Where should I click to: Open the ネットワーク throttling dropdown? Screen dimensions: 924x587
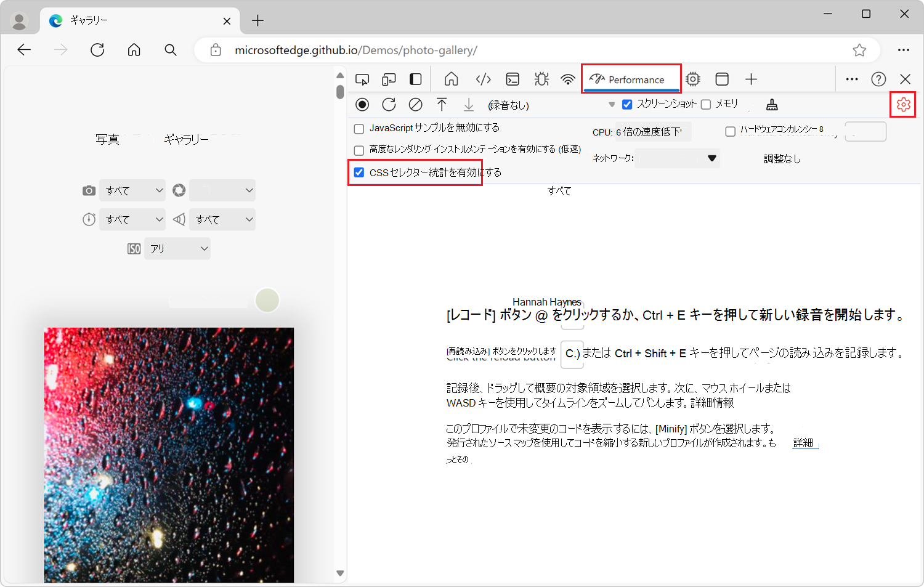[x=676, y=158]
